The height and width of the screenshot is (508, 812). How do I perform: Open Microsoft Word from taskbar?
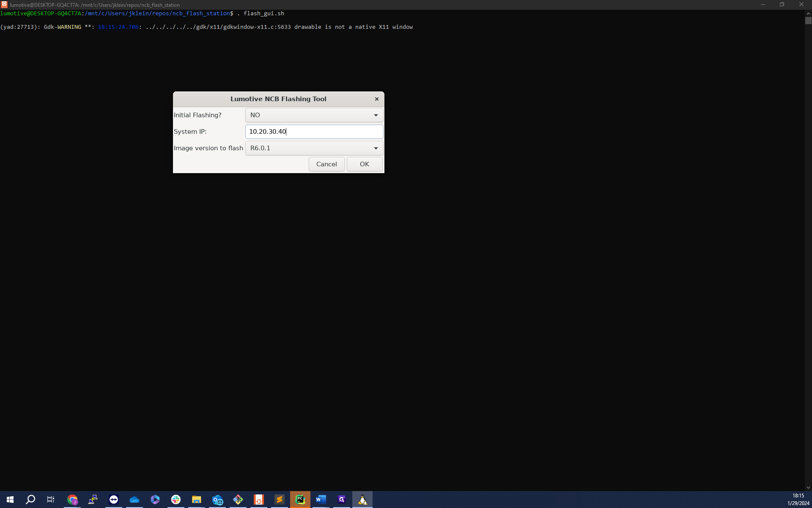point(321,500)
